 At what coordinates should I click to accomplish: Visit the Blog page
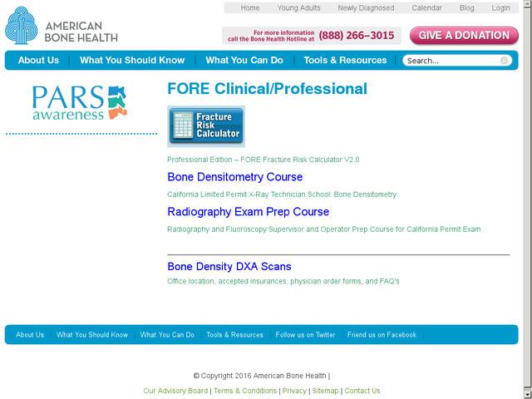467,7
